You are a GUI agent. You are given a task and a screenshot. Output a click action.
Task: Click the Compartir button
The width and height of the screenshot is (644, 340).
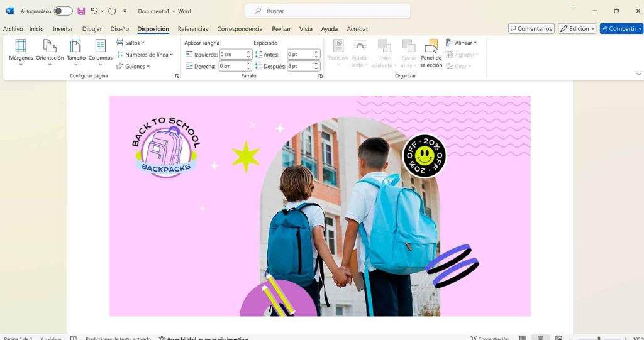(x=621, y=28)
